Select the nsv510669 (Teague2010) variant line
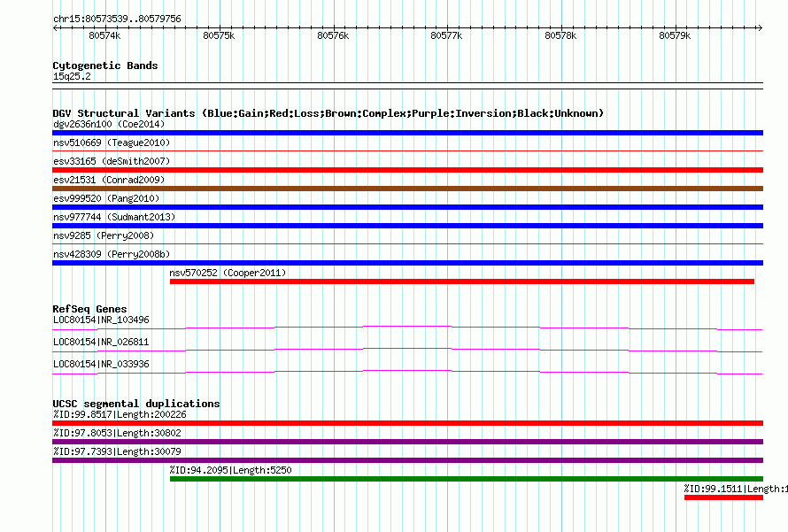Image resolution: width=788 pixels, height=532 pixels. (x=407, y=150)
